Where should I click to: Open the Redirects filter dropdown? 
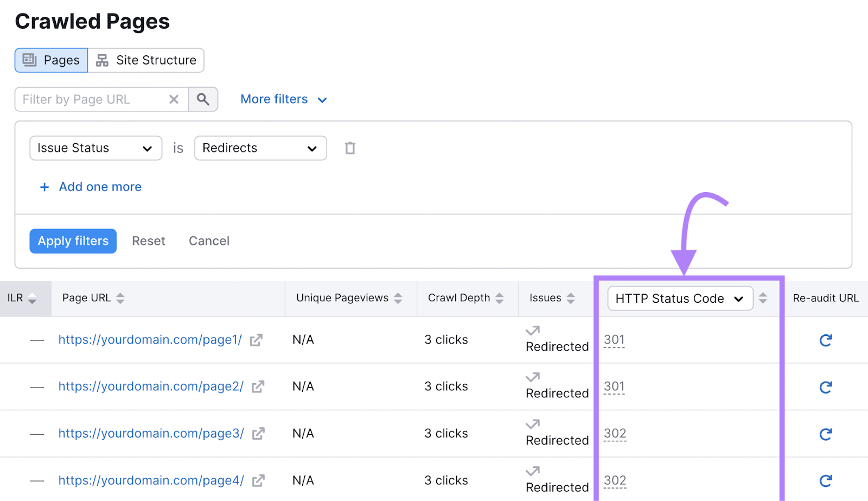point(260,148)
